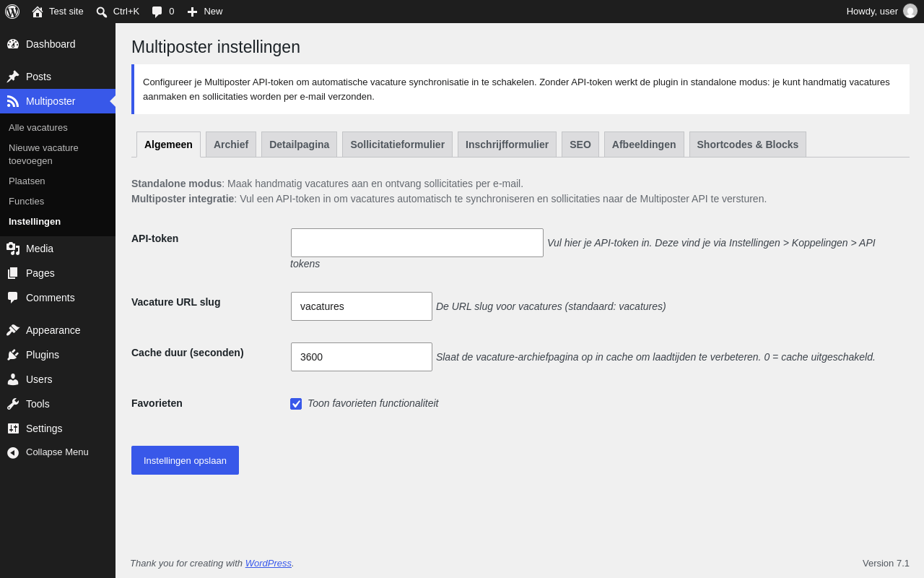Focus the Cache duur seconds field
Image resolution: width=924 pixels, height=578 pixels.
[362, 357]
